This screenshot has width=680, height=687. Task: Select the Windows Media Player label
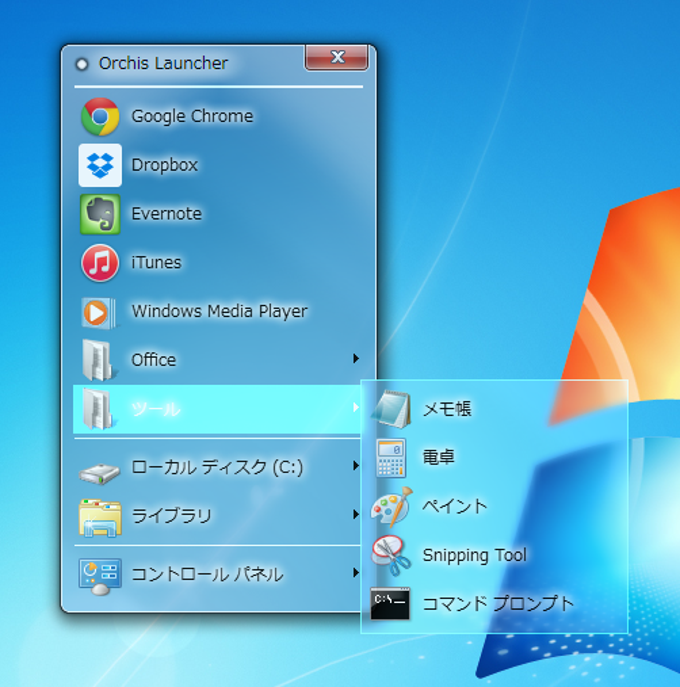220,312
